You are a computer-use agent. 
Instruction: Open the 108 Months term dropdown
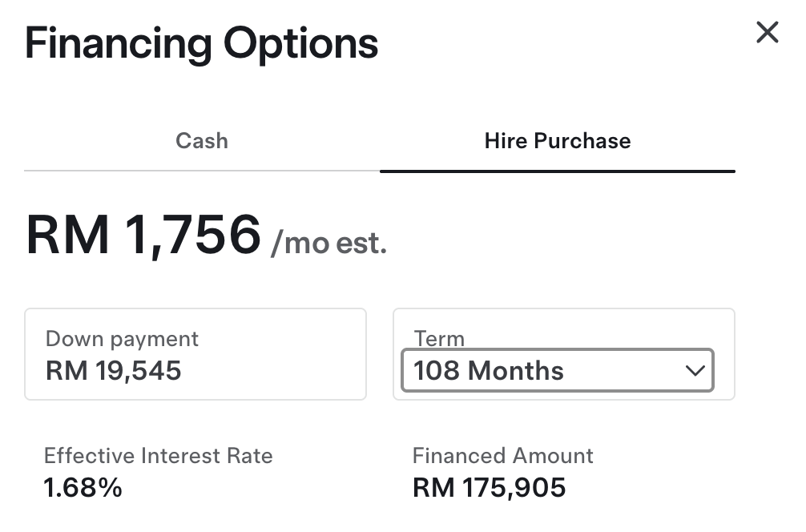(x=557, y=370)
